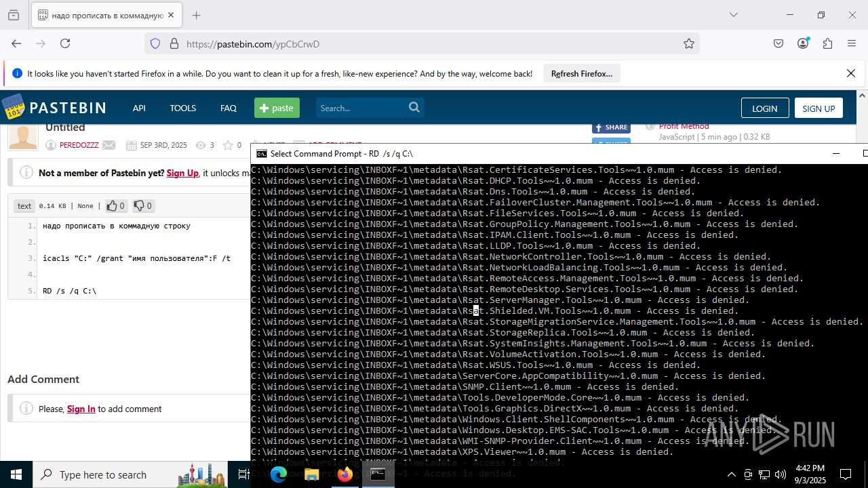Click the Pastebin logo

(54, 108)
